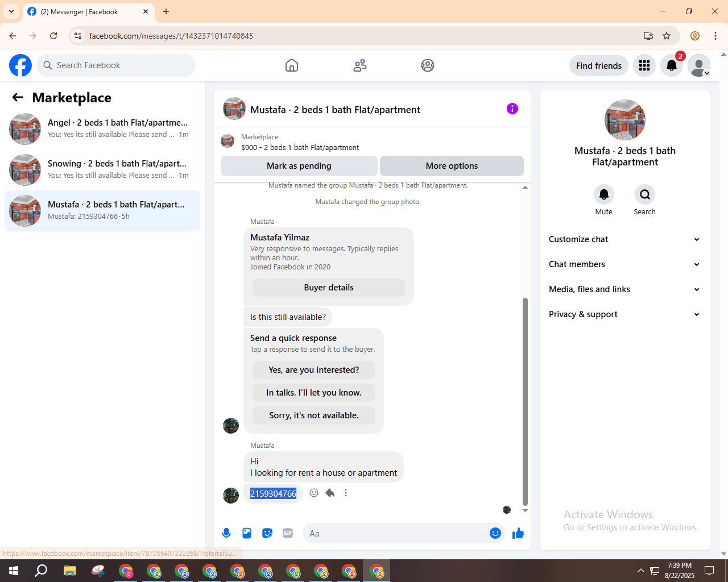The height and width of the screenshot is (582, 728).
Task: Click the chat scrollbar thumb
Action: tap(525, 401)
